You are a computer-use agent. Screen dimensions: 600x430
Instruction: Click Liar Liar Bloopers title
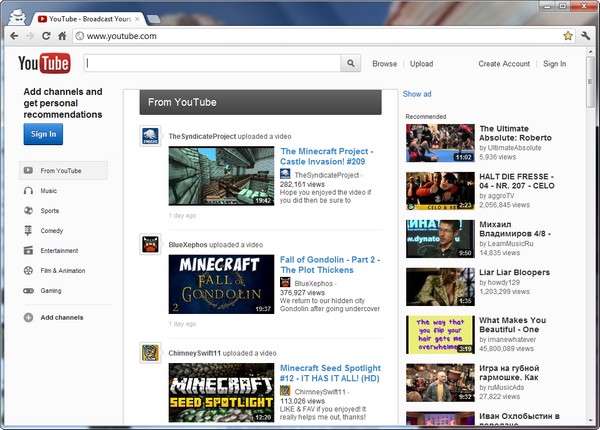514,272
